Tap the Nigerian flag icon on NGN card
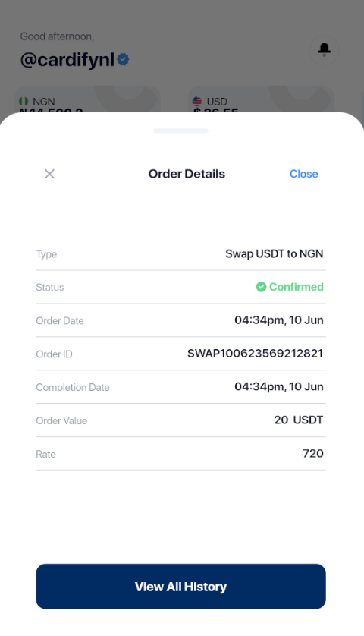Viewport: 364px width, 636px height. pyautogui.click(x=24, y=101)
